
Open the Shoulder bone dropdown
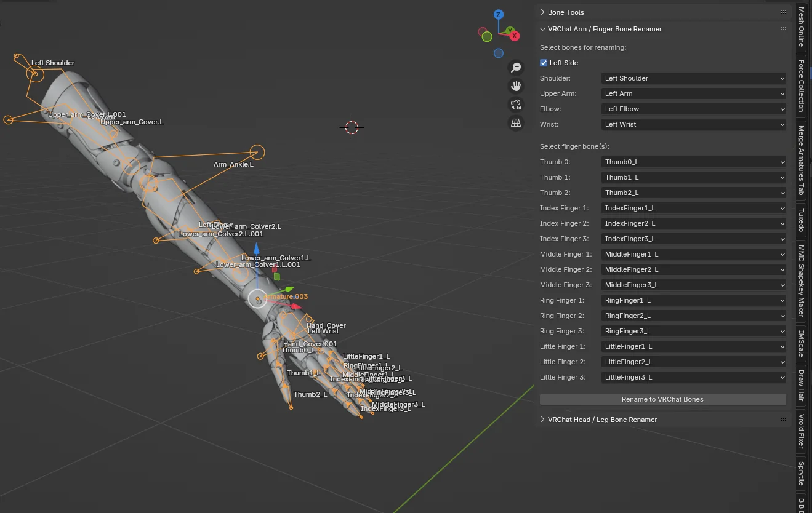693,78
